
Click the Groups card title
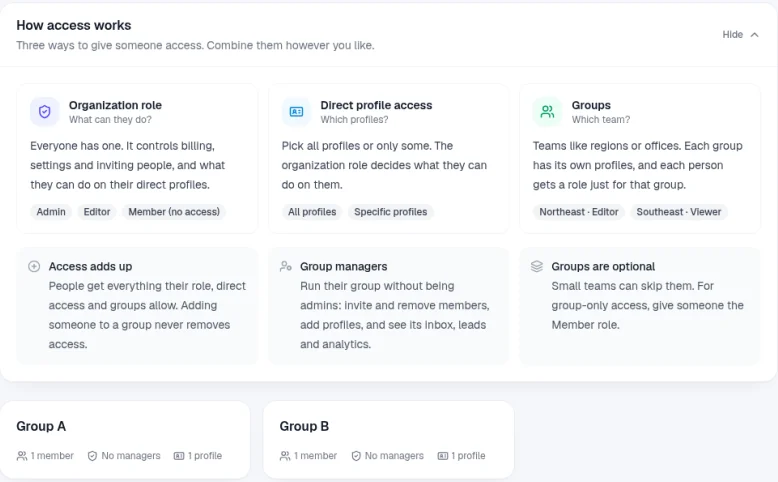click(x=591, y=105)
